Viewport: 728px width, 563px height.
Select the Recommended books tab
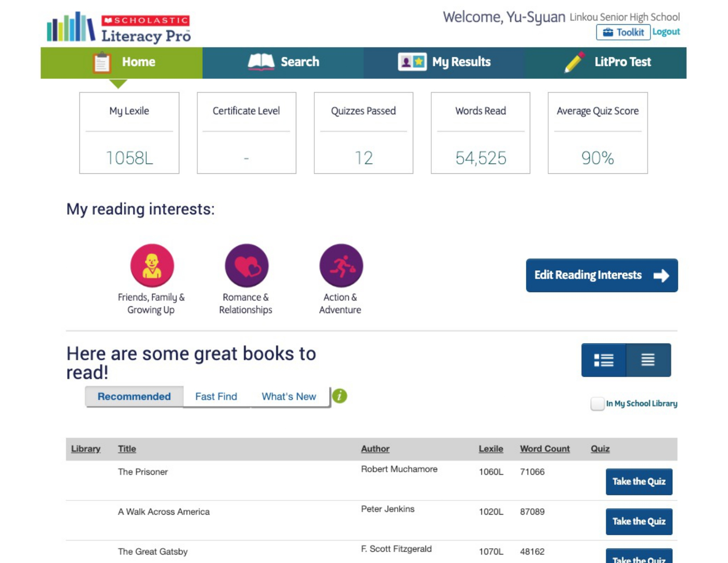pos(134,396)
